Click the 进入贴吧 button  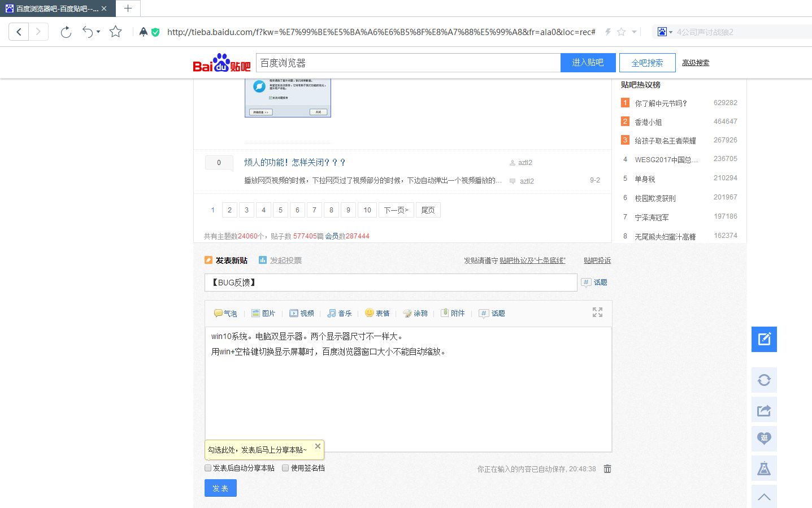point(588,63)
